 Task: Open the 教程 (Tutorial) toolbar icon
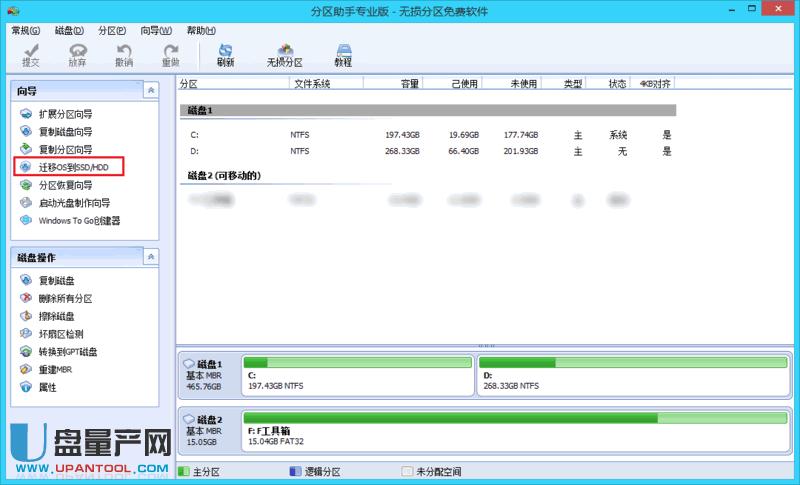(x=343, y=54)
